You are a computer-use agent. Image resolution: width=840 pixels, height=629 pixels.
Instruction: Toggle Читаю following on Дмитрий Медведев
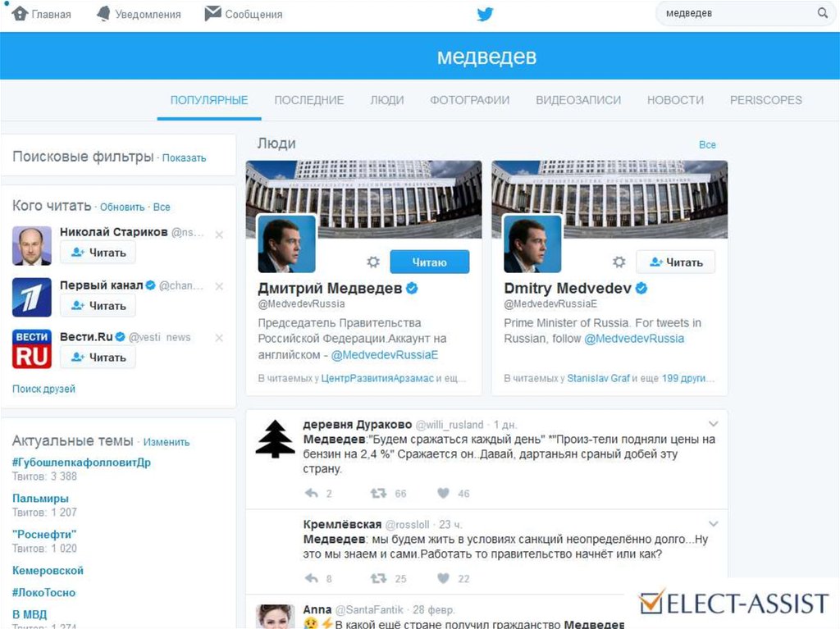pos(430,262)
